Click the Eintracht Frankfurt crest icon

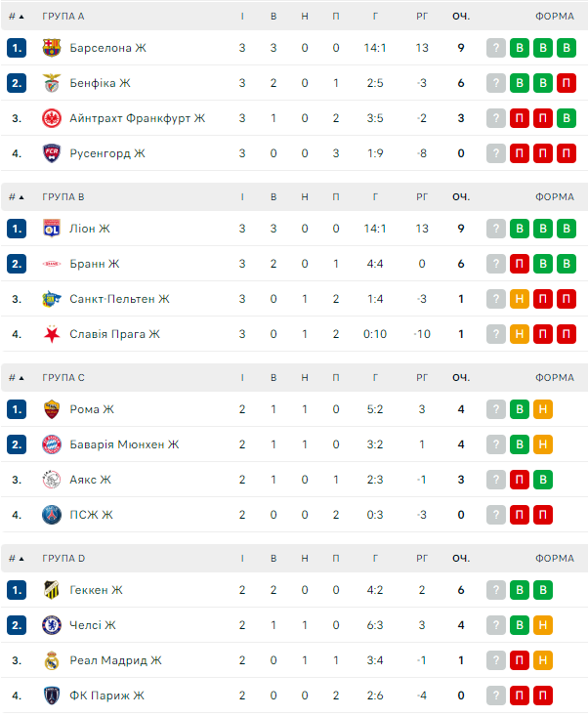(52, 118)
